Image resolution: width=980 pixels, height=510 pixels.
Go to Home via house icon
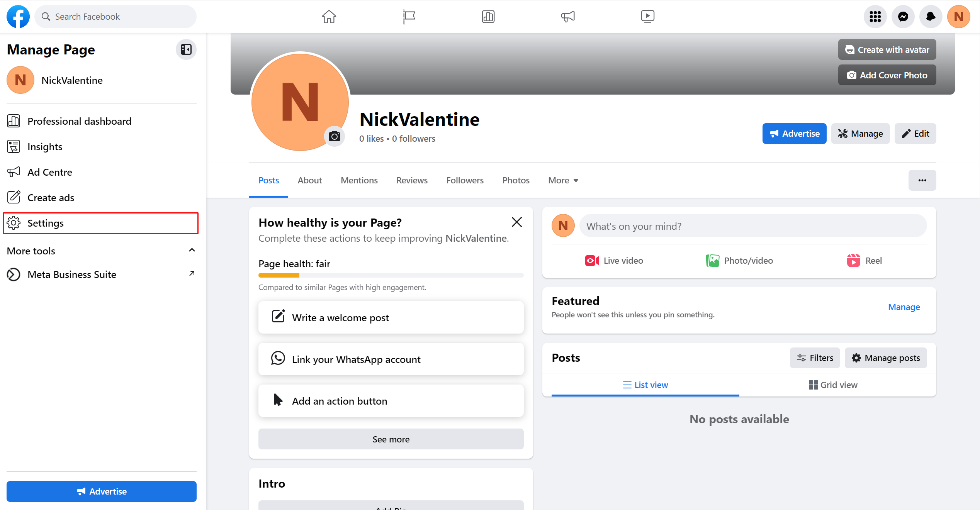pos(329,17)
